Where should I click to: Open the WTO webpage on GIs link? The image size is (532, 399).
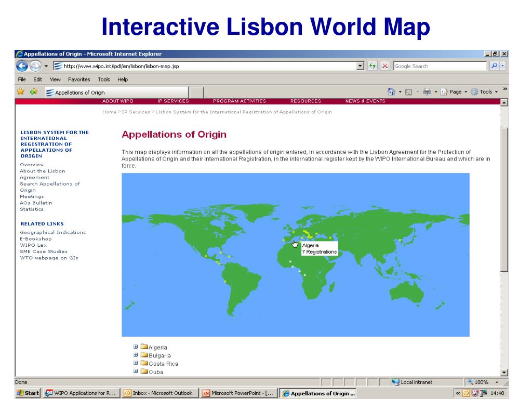[x=49, y=258]
